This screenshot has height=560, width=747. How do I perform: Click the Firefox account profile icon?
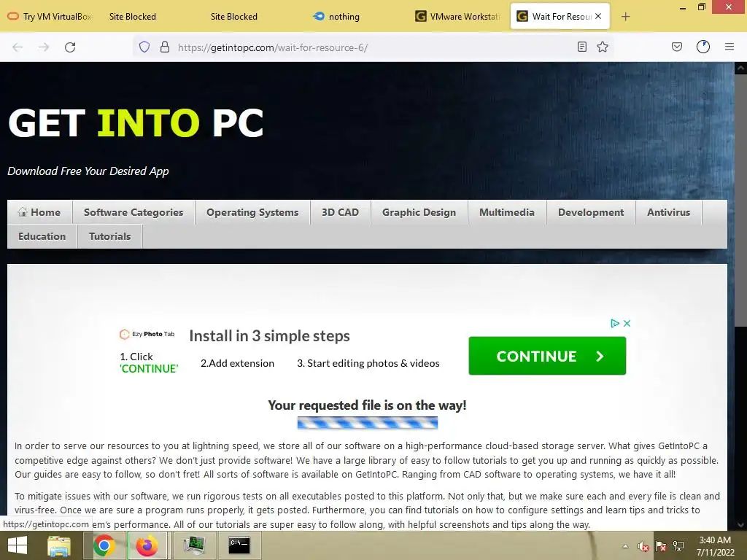(703, 47)
